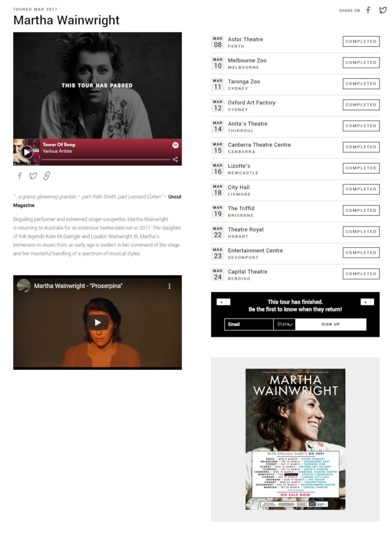Play Tower Of Song Spotify track
Viewport: 392px width, 538px height.
coord(26,152)
